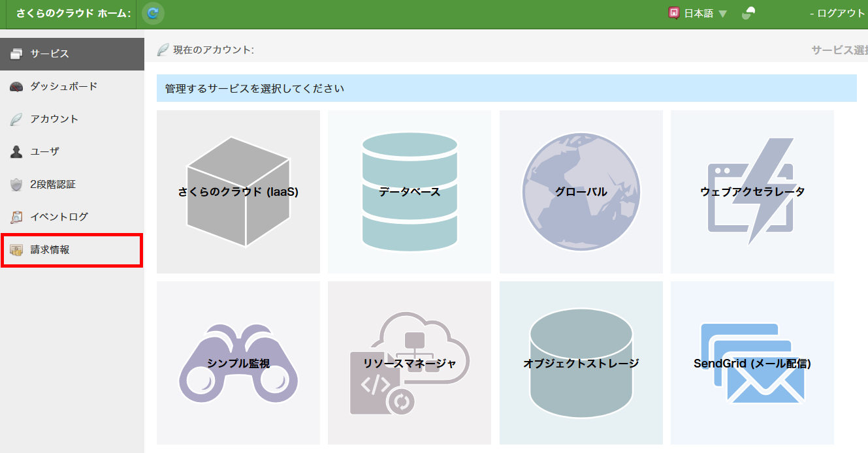
Task: Click the さくらのクラウド ホーム header link
Action: click(73, 14)
